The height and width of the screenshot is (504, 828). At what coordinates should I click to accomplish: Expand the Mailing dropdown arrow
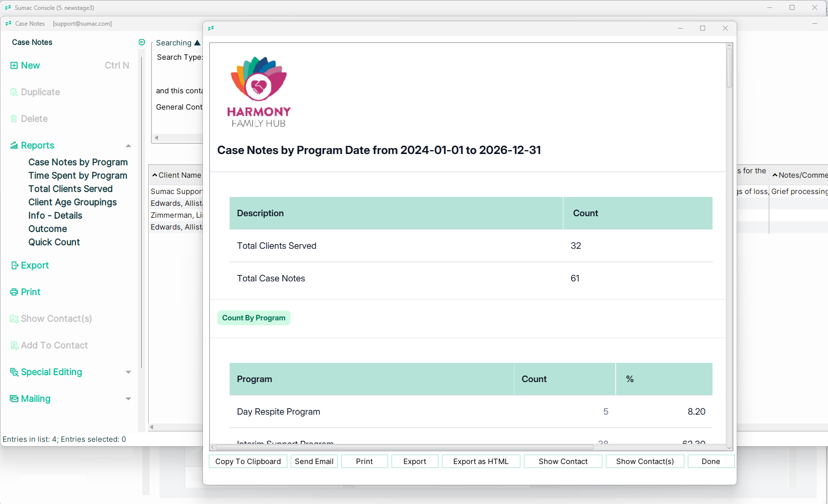click(128, 399)
